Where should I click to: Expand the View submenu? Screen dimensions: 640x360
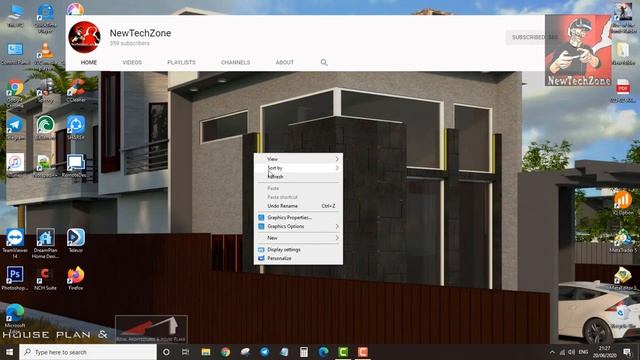[x=298, y=159]
